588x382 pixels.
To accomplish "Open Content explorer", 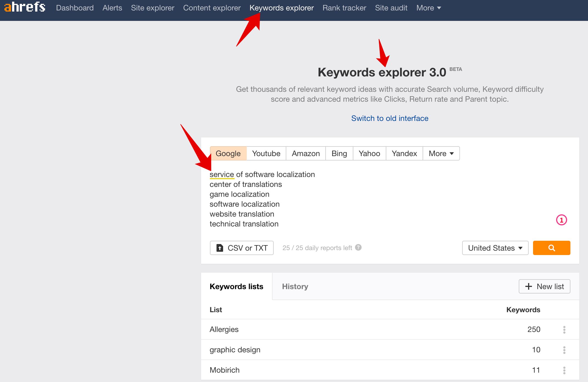I will [212, 8].
